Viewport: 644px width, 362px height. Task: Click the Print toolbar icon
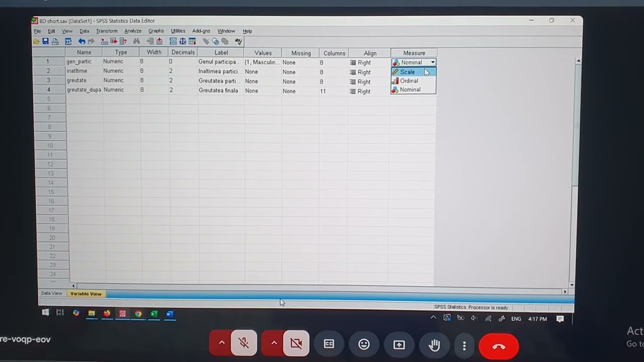(55, 42)
